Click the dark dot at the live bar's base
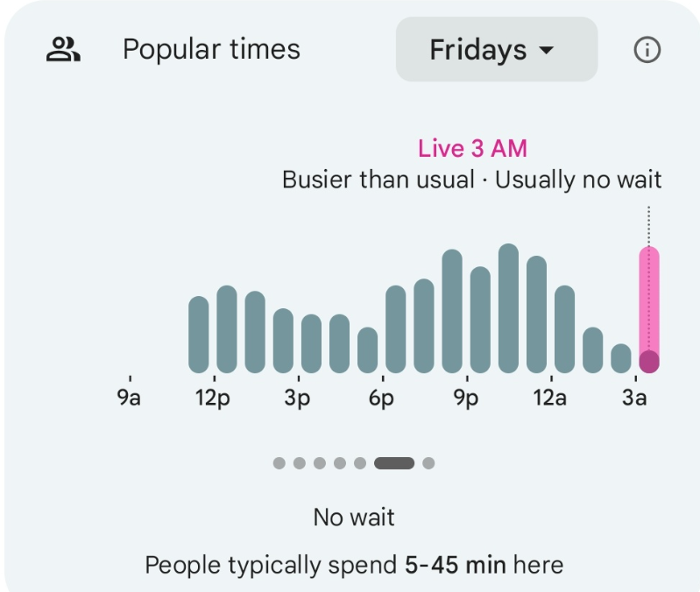Image resolution: width=700 pixels, height=592 pixels. (648, 362)
